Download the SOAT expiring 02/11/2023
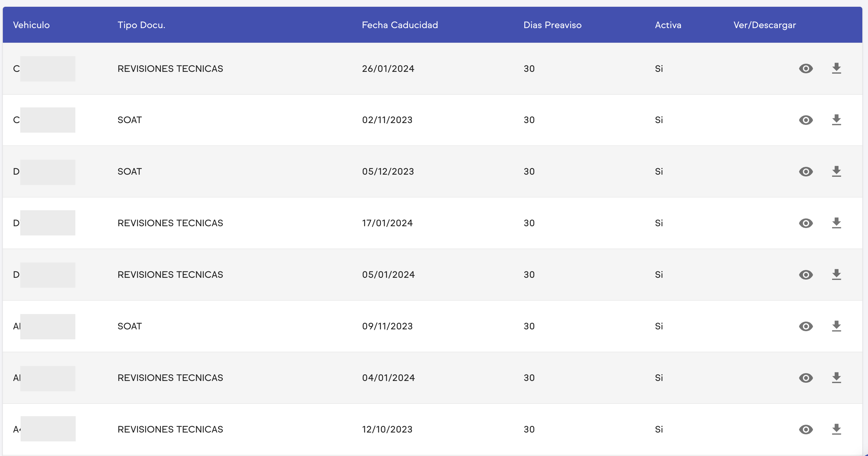Viewport: 868px width, 456px height. [x=836, y=120]
